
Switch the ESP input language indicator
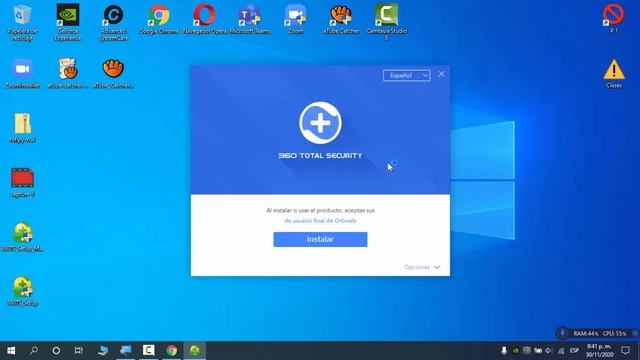pyautogui.click(x=574, y=351)
